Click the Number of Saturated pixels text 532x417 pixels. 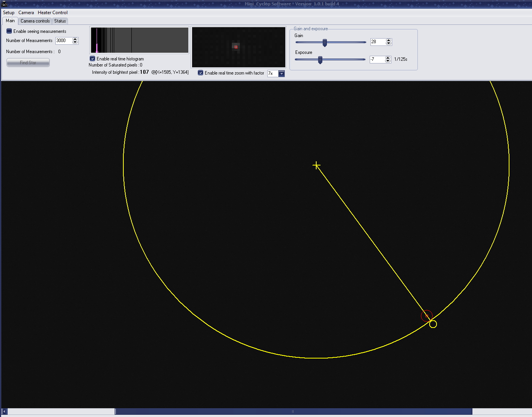[115, 65]
